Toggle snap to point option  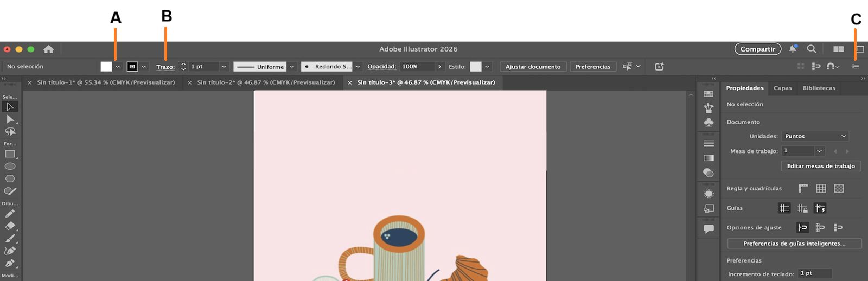[x=802, y=227]
